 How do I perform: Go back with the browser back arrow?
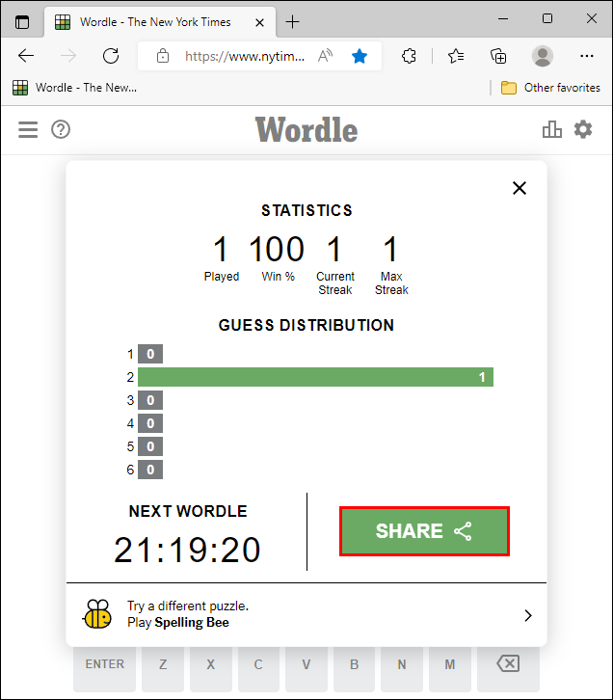[x=26, y=56]
